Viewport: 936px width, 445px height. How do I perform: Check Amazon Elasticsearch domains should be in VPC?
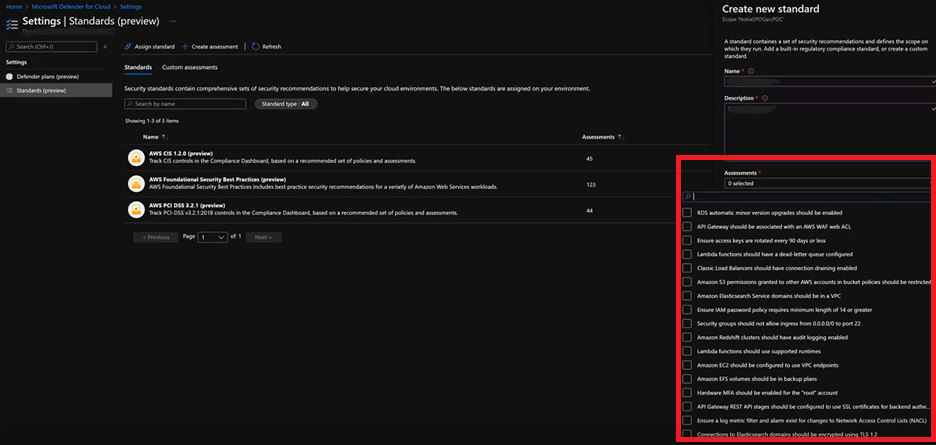pos(687,296)
